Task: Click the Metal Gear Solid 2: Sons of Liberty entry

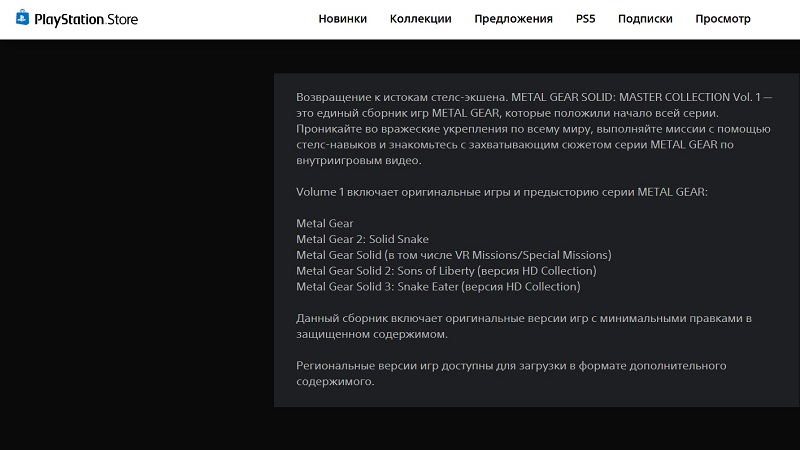Action: [446, 271]
